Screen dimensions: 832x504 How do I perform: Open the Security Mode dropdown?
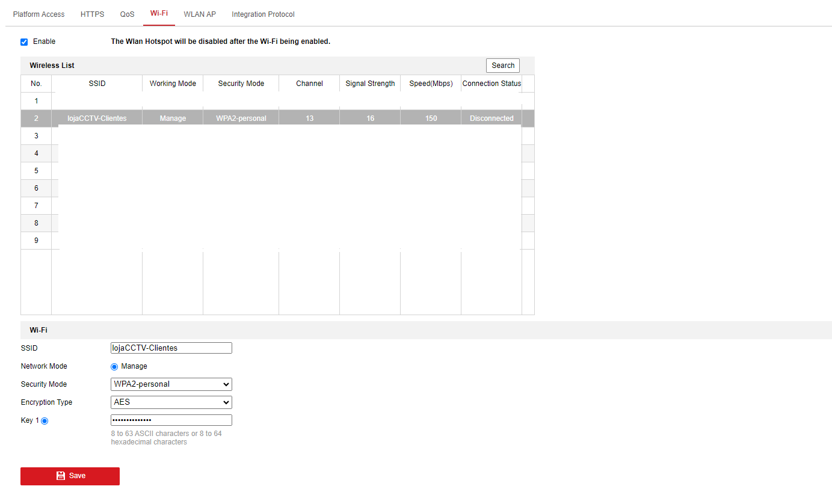(x=171, y=384)
